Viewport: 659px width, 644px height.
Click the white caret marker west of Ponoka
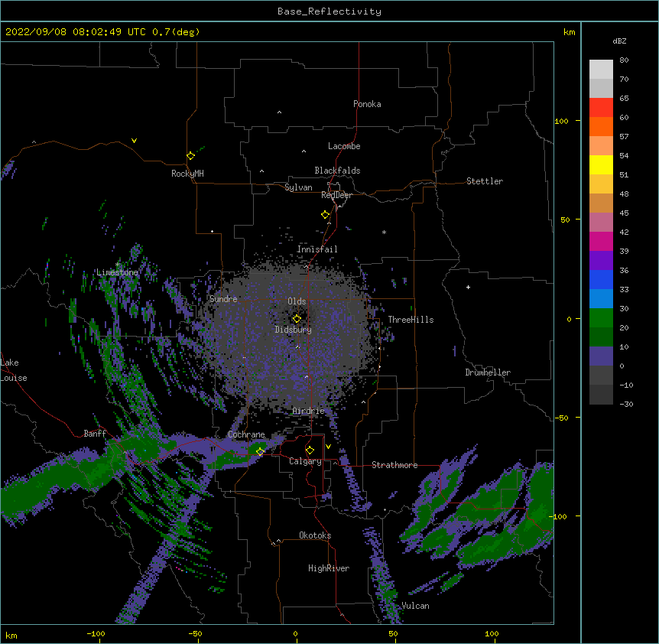280,112
